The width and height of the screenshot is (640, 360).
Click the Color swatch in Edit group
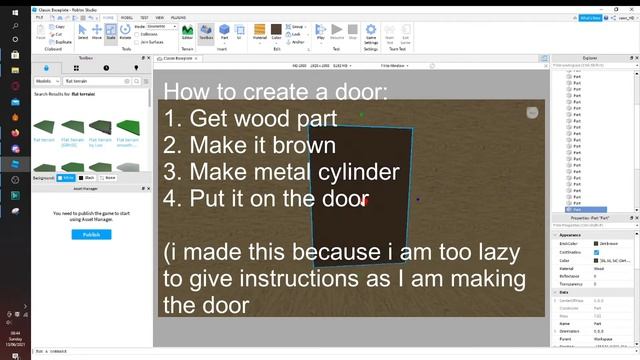point(276,29)
